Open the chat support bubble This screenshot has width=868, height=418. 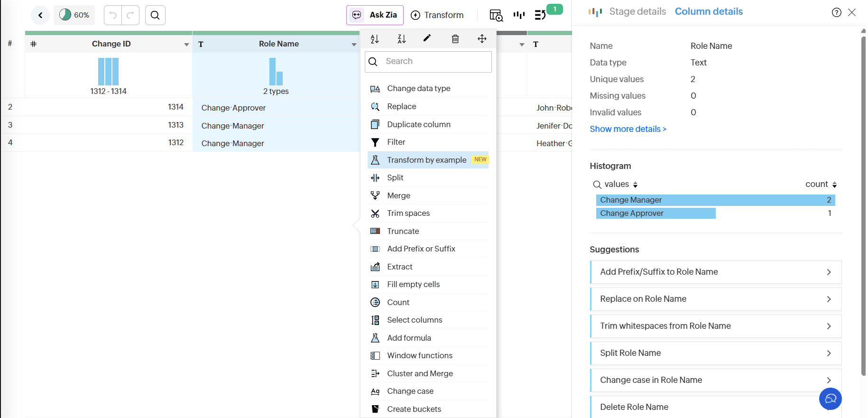(830, 399)
